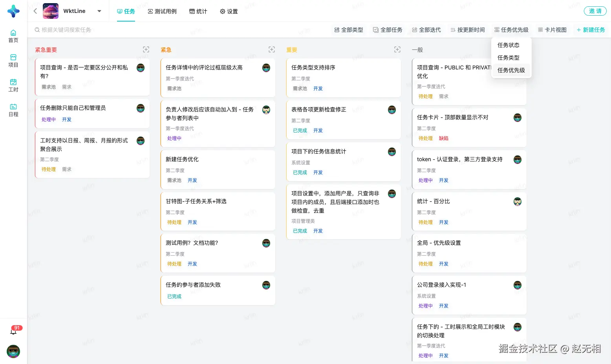Viewport: 611px width, 364px height.
Task: Click 项目管理类 label on 项目设置中 card
Action: (303, 221)
